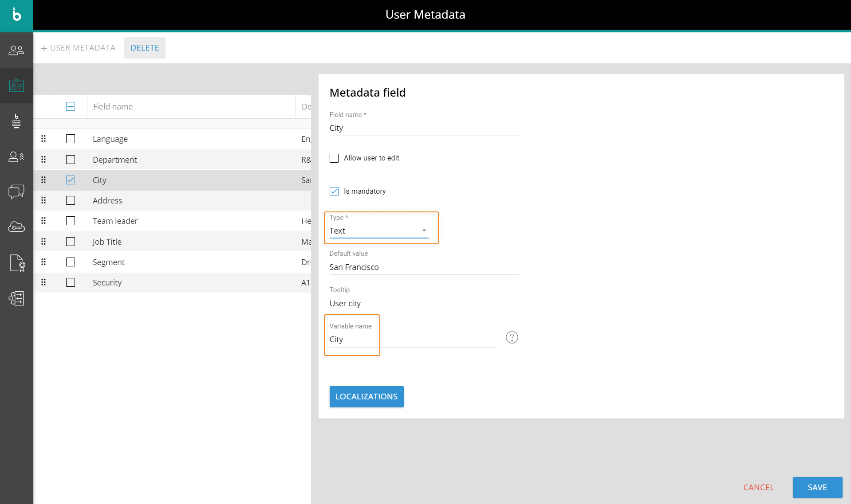Click CANCEL to discard changes
This screenshot has width=851, height=504.
tap(758, 487)
